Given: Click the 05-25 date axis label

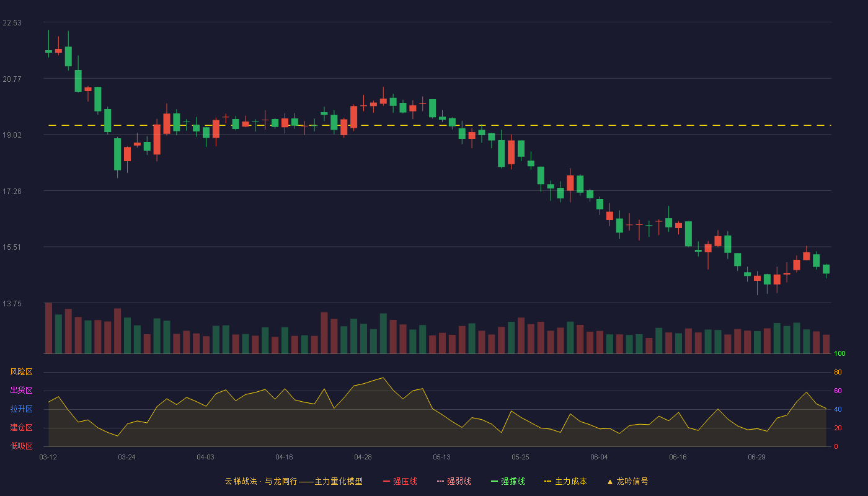Looking at the screenshot, I should (x=521, y=457).
